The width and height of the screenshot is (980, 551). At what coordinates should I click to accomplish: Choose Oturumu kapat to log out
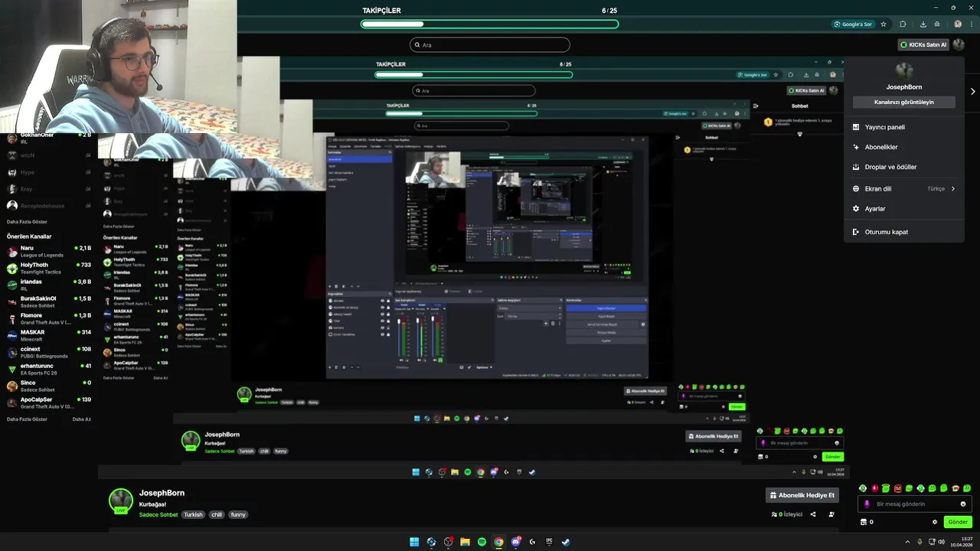903,232
